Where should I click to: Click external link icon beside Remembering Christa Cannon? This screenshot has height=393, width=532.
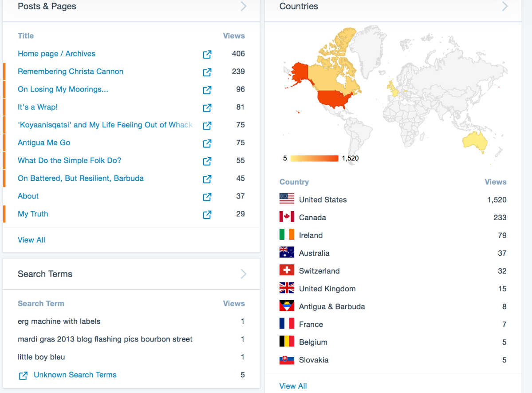point(207,72)
